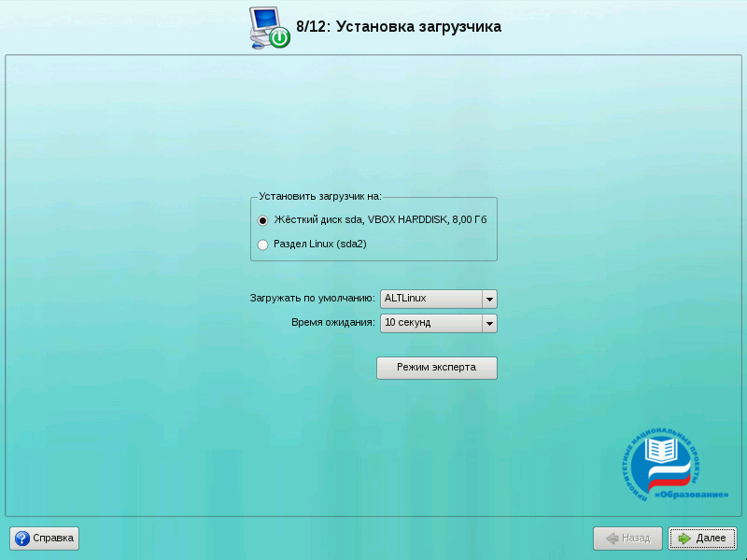Click the green arrow icon on Далее
The width and height of the screenshot is (747, 560).
point(685,539)
